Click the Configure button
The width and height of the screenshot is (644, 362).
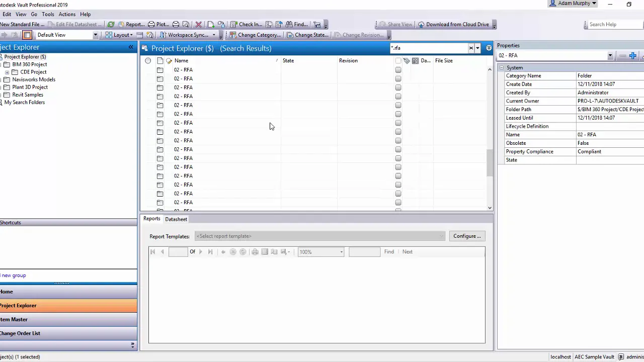point(467,236)
